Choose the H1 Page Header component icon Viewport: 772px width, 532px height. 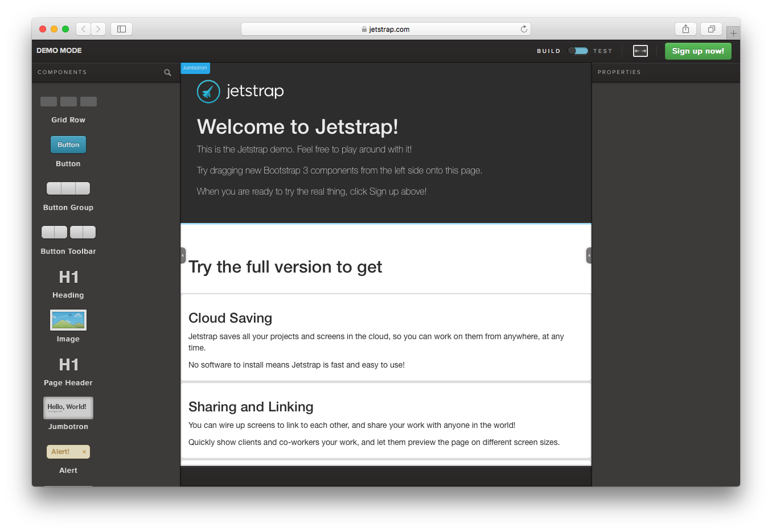(x=68, y=365)
